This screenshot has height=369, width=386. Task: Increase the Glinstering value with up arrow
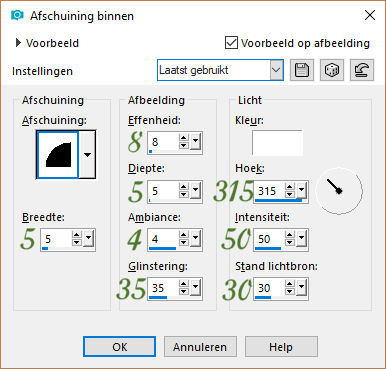coord(184,284)
